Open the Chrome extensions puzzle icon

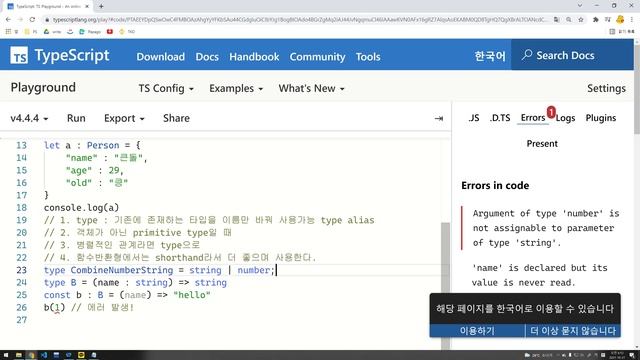[596, 19]
